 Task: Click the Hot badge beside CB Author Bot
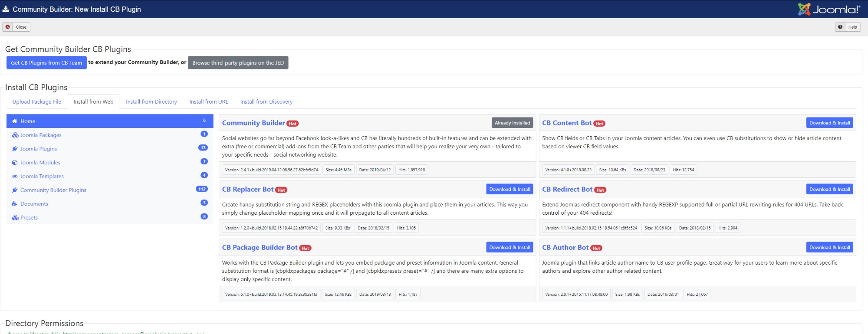(596, 248)
